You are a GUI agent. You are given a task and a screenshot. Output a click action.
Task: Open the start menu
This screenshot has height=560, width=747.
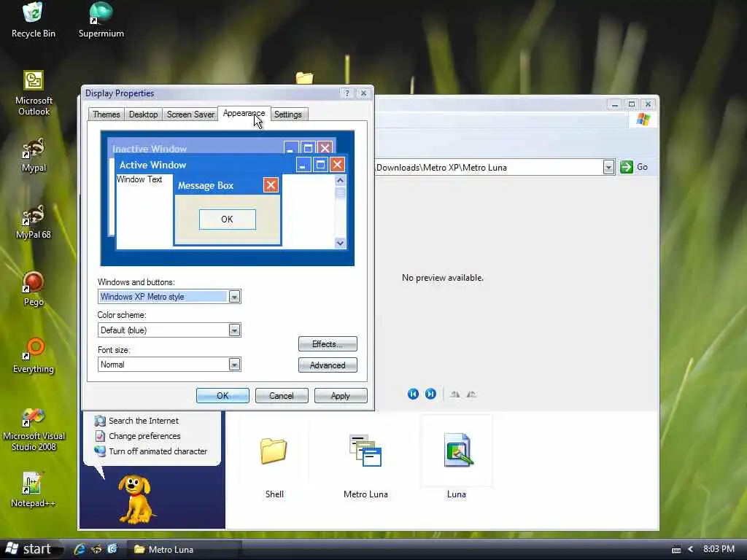coord(31,549)
